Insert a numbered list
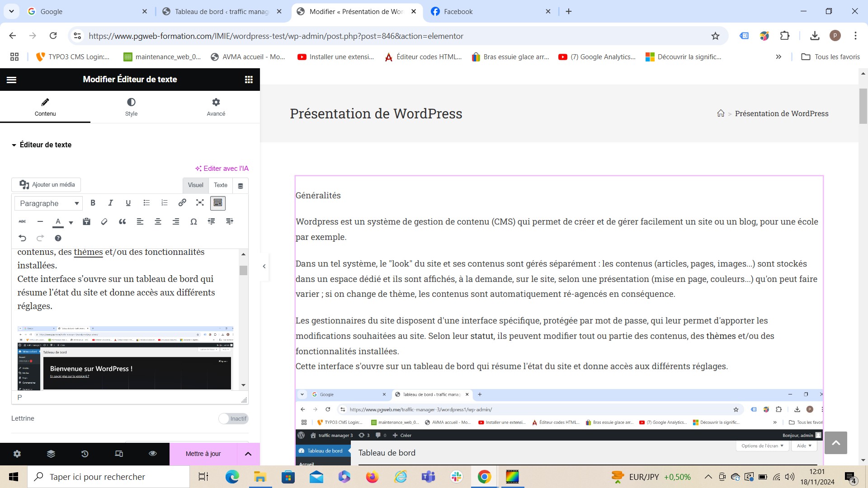Screen dimensions: 868x488 tap(165, 203)
